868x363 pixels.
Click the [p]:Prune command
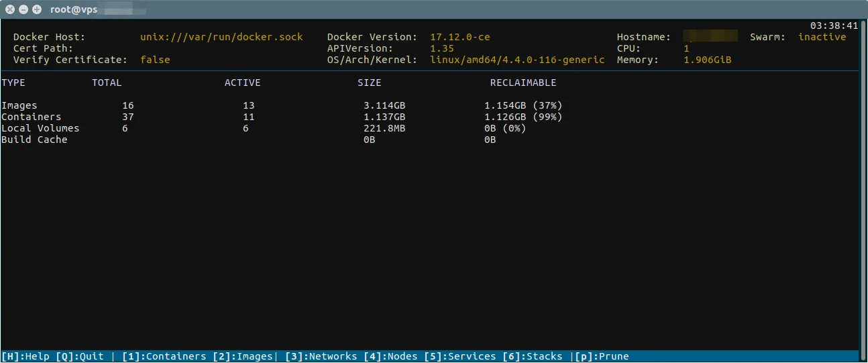point(602,356)
